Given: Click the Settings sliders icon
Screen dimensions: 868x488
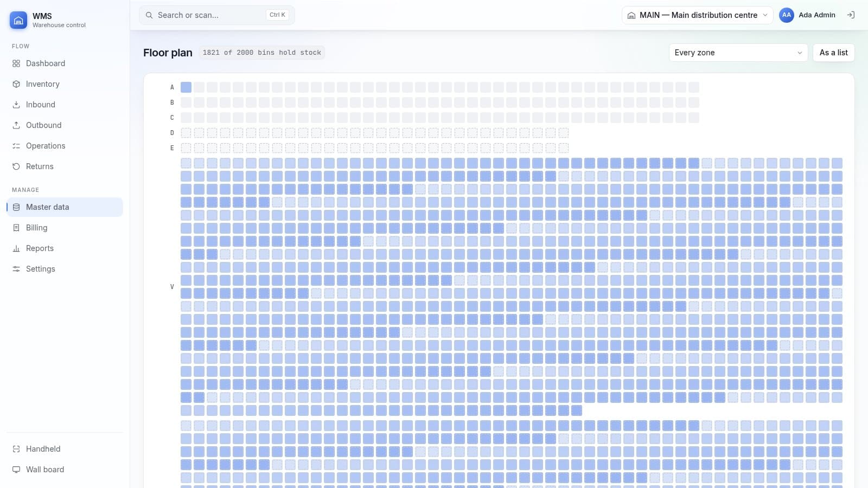Looking at the screenshot, I should (16, 269).
